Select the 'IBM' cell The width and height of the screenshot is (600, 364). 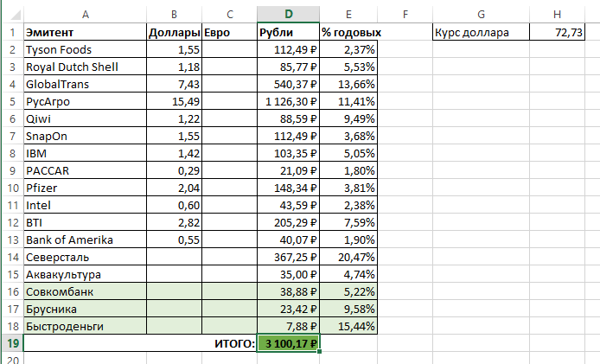pos(85,153)
